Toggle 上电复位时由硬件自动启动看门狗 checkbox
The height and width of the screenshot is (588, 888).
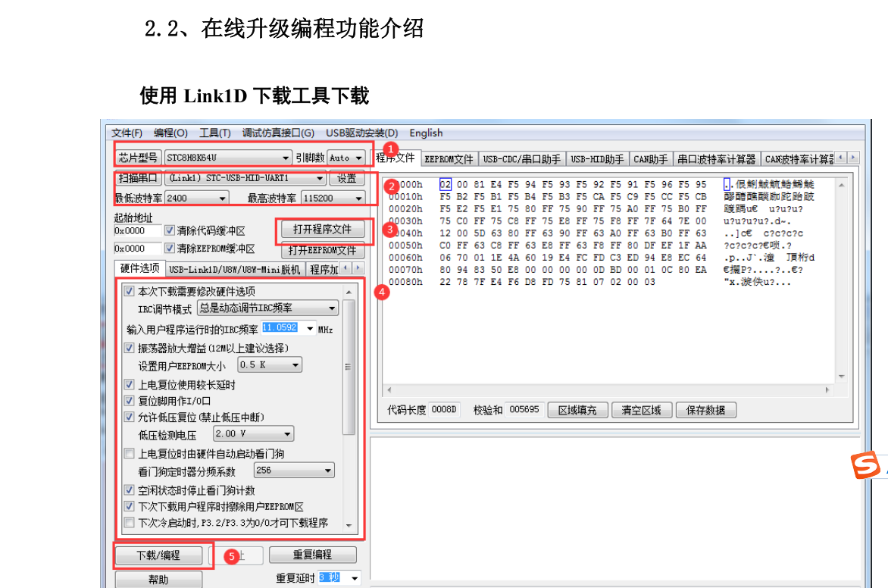point(129,454)
